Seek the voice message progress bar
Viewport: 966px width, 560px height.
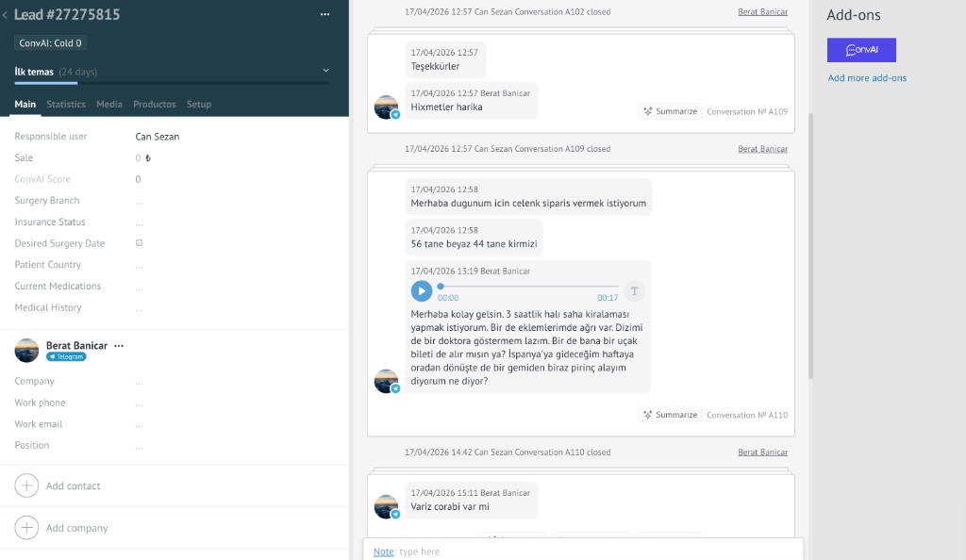(x=528, y=287)
